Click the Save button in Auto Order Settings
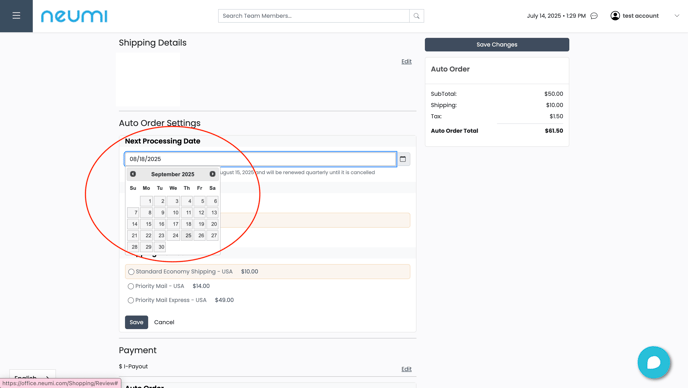688x388 pixels. [x=136, y=322]
